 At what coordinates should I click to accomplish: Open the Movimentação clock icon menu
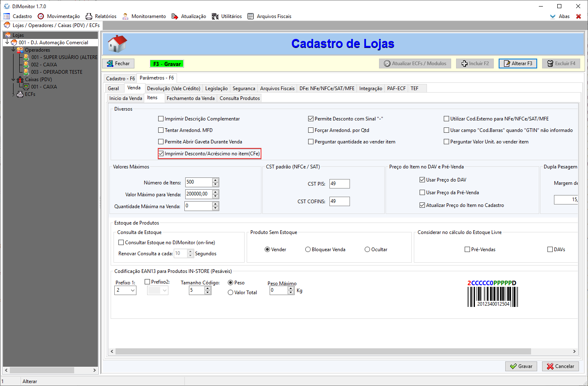[x=41, y=16]
